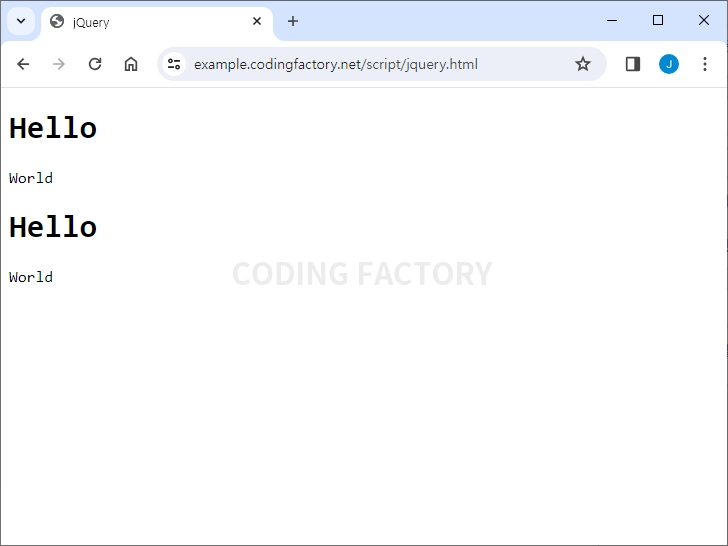Open a new tab
Viewport: 728px width, 546px height.
(293, 21)
